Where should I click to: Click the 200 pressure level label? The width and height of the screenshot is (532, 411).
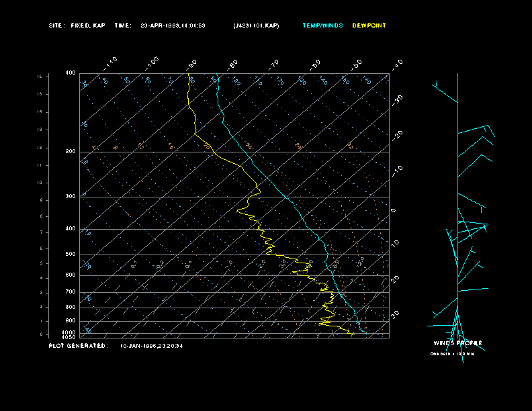[71, 152]
